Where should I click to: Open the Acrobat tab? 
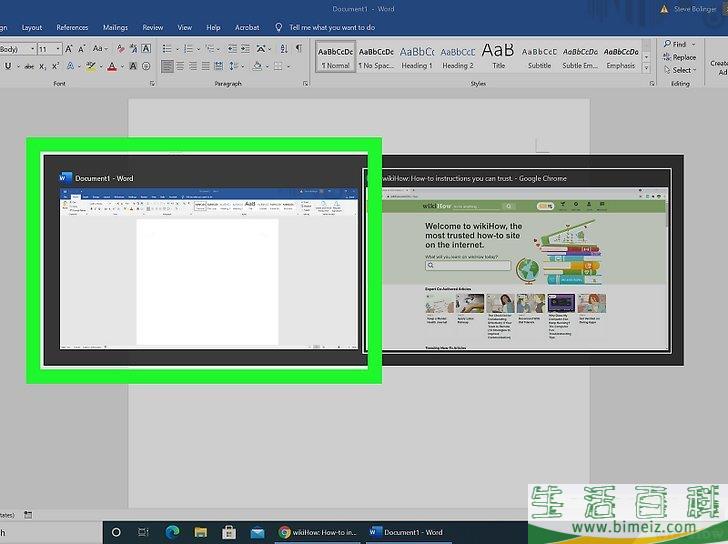(247, 27)
